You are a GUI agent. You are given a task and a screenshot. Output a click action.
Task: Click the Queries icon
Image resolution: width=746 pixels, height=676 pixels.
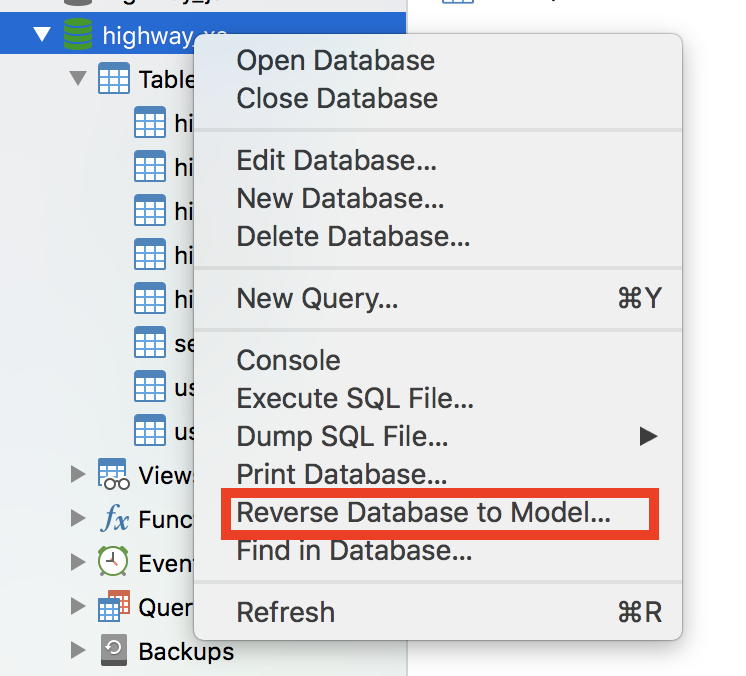[x=113, y=607]
